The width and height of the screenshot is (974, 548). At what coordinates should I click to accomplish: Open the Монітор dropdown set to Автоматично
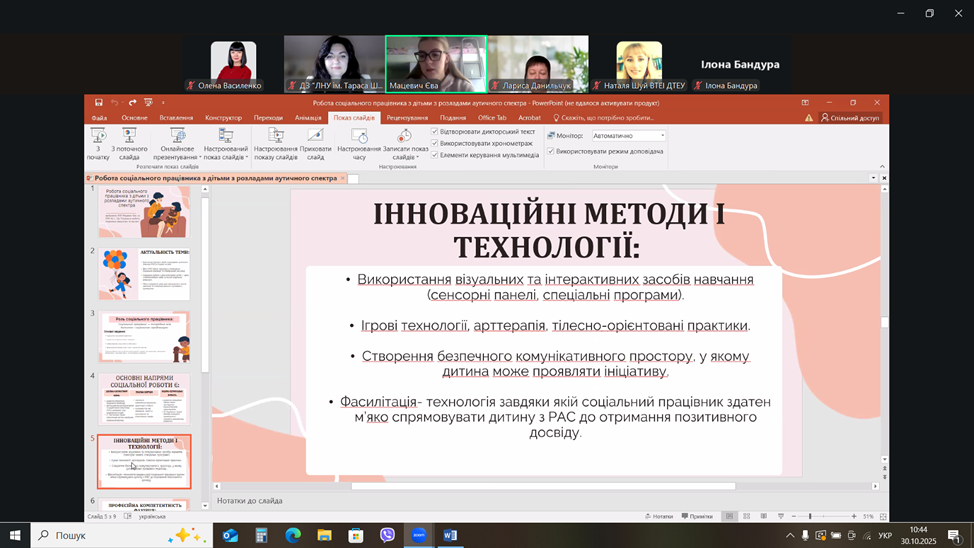click(x=628, y=135)
